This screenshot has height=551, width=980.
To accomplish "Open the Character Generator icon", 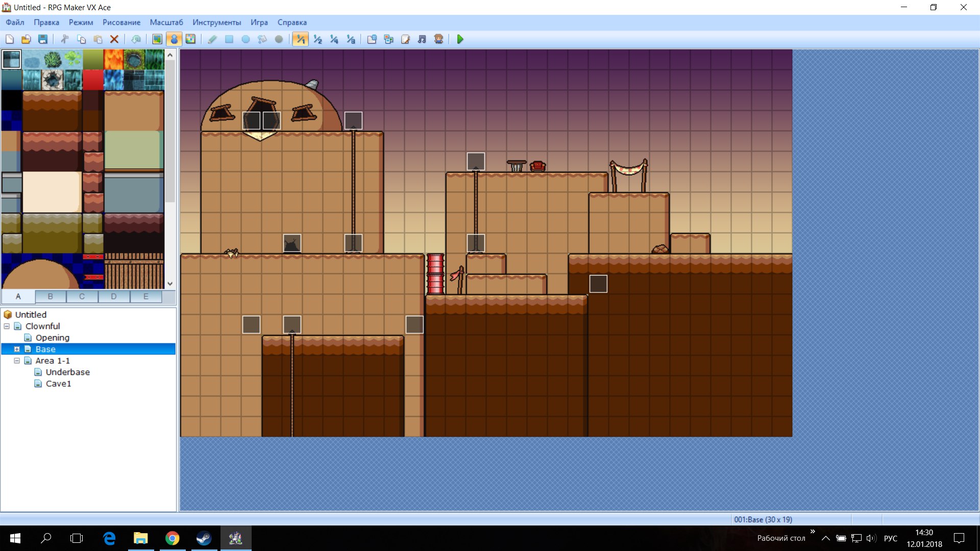I will pos(438,39).
